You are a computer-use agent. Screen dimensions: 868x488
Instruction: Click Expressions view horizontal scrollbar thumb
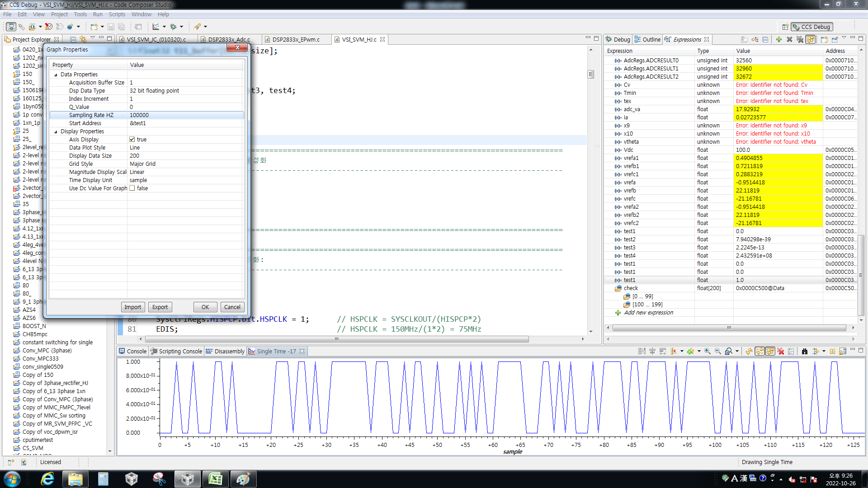(729, 328)
